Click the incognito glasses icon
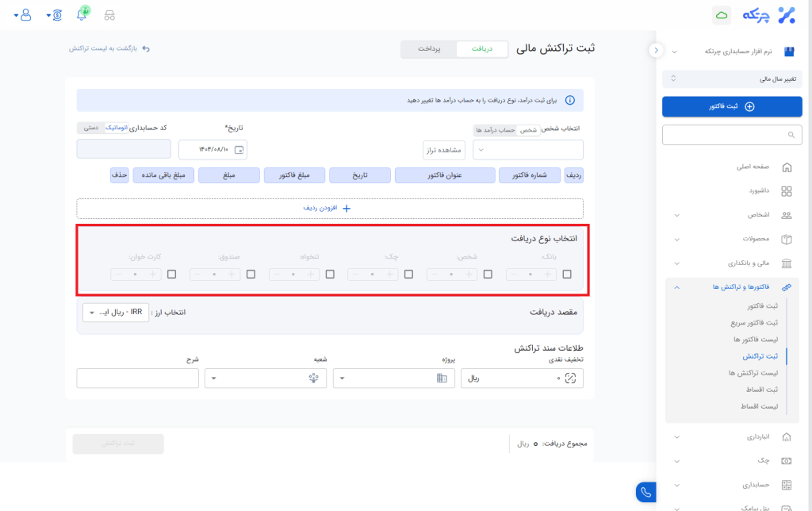 pyautogui.click(x=109, y=15)
